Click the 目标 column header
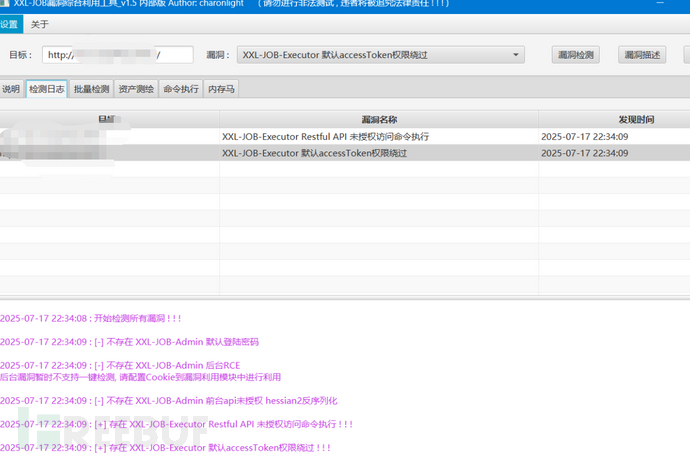The height and width of the screenshot is (456, 690). (108, 118)
